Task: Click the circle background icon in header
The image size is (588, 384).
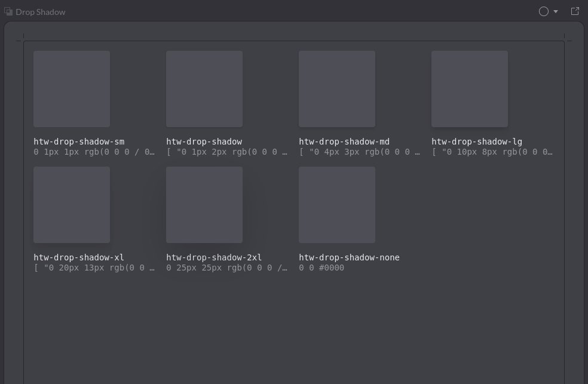Action: (543, 11)
